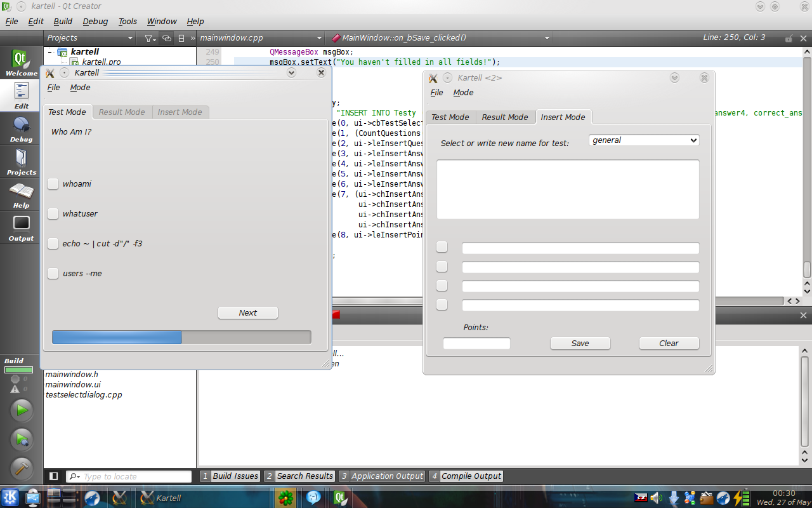812x508 pixels.
Task: Open File menu in Kartell <2> window
Action: click(437, 93)
